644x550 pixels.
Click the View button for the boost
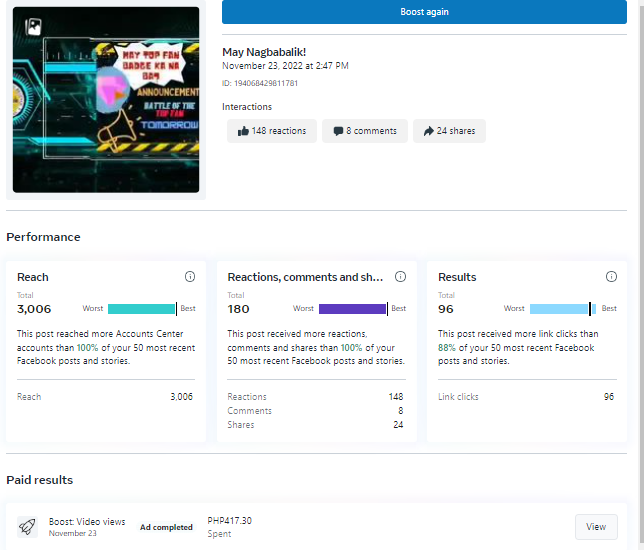pyautogui.click(x=596, y=527)
